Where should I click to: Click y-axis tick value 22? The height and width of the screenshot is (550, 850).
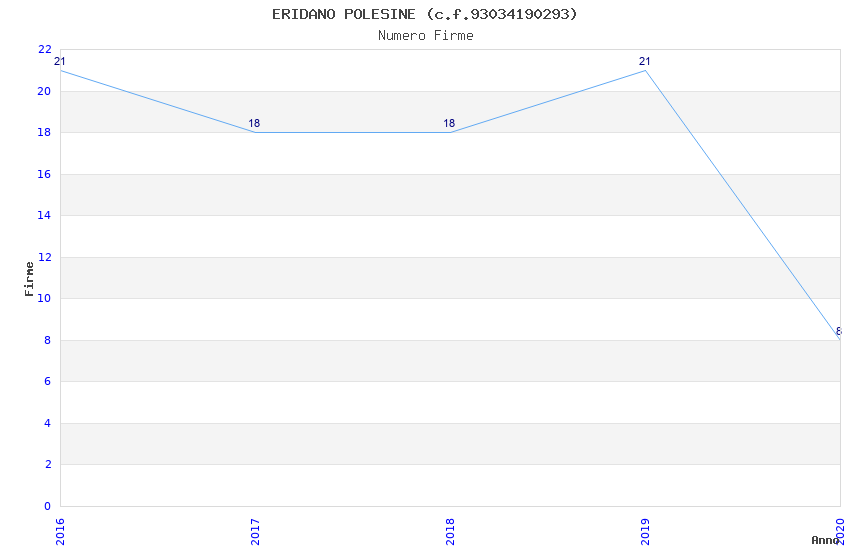click(44, 49)
